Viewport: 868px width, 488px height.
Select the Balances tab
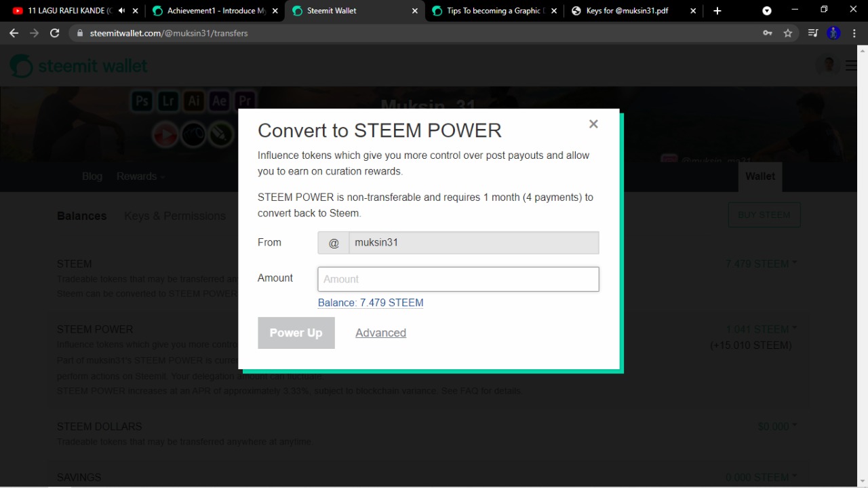point(81,216)
